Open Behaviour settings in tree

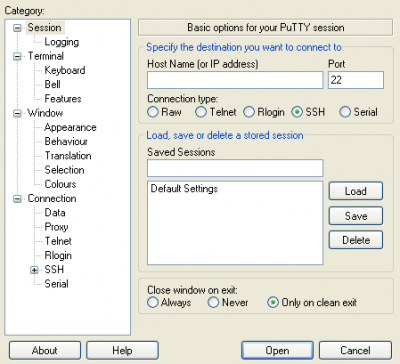(66, 142)
